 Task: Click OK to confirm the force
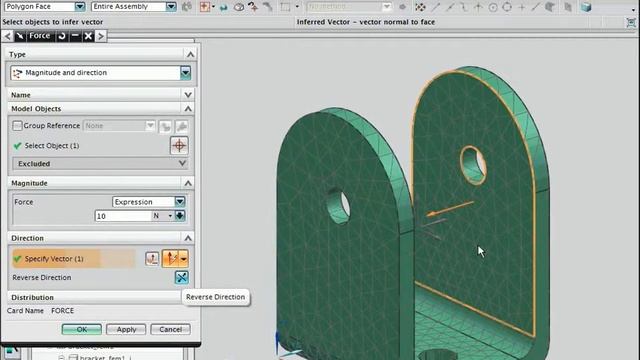[x=82, y=329]
